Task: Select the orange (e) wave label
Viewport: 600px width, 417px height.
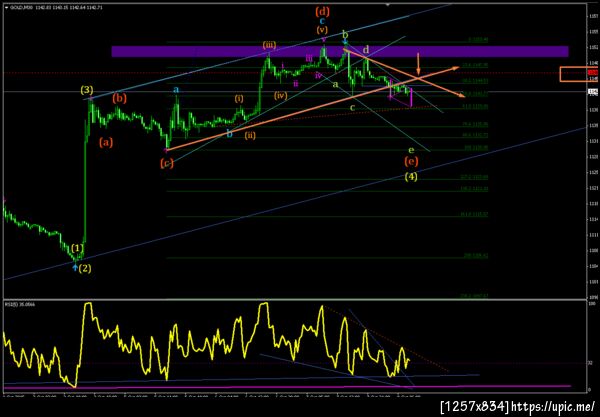Action: [x=411, y=161]
